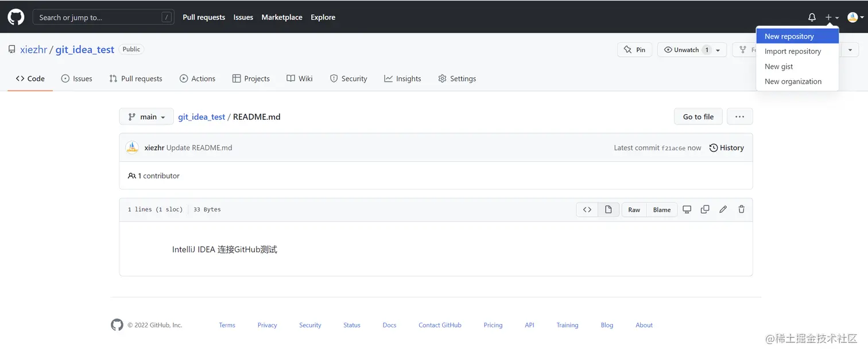The height and width of the screenshot is (355, 868).
Task: Copy raw file contents icon
Action: (705, 209)
